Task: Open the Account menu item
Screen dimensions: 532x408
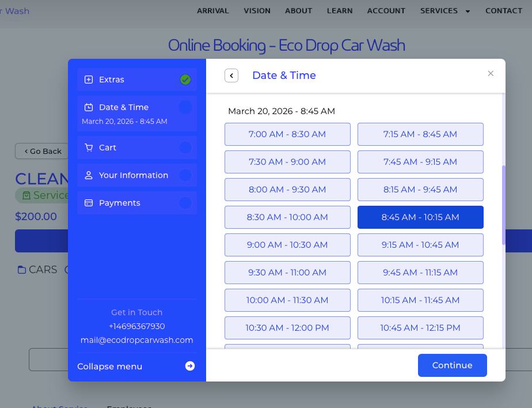Action: [386, 11]
